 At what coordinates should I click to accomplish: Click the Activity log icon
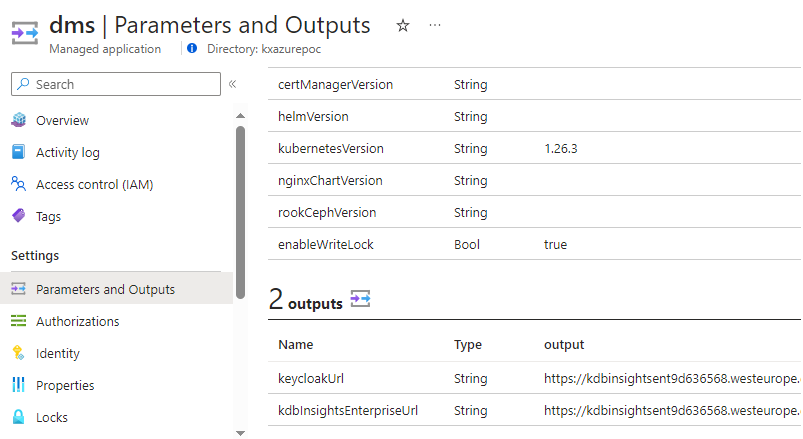pos(18,152)
